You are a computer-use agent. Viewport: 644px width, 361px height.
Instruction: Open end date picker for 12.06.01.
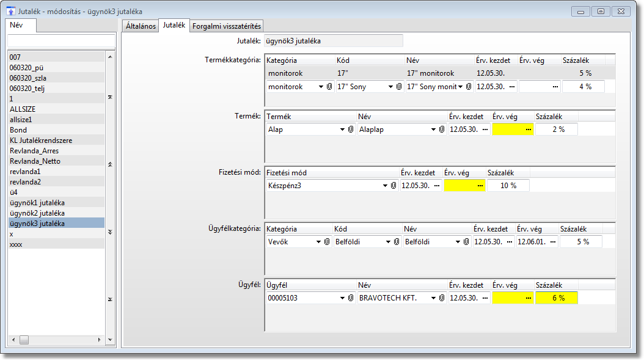click(x=553, y=242)
